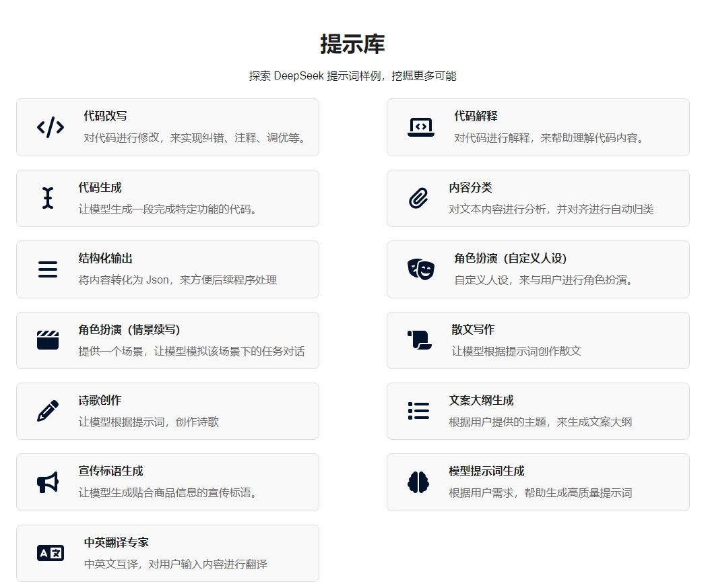This screenshot has height=588, width=708.
Task: Click the clapperboard icon for 情景续写
Action: coord(48,340)
